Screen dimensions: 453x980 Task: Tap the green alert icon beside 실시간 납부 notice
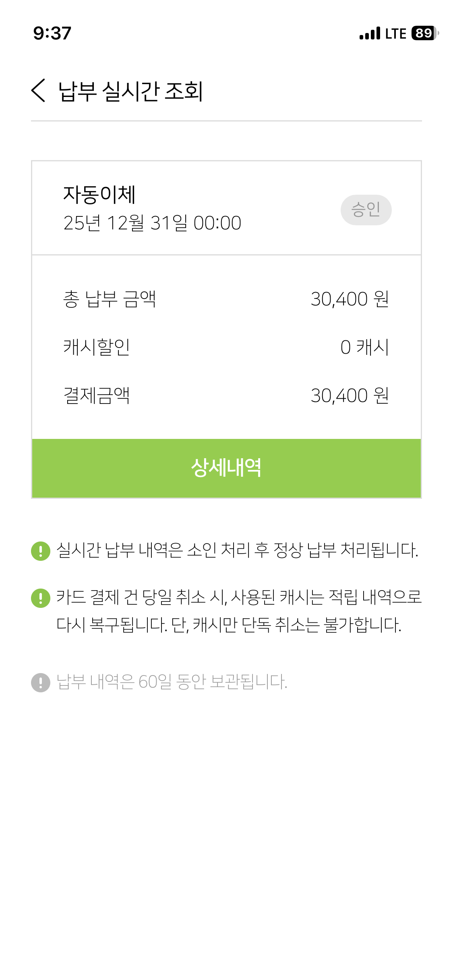41,551
